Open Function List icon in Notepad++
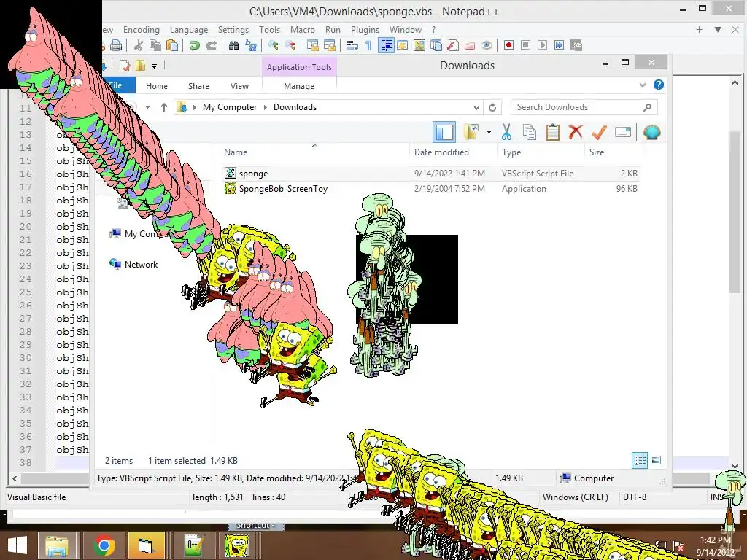 (x=452, y=45)
